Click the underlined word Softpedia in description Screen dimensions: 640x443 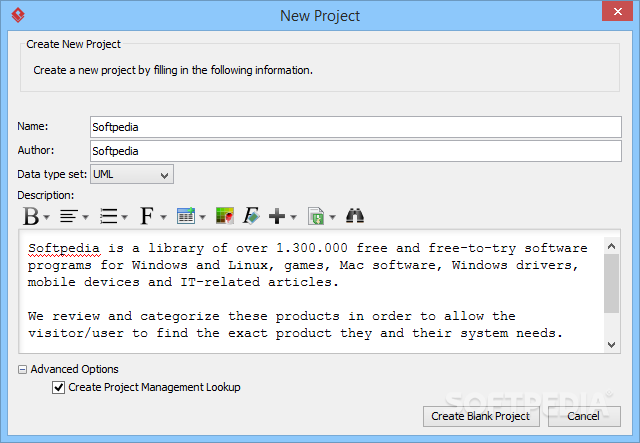pos(64,248)
